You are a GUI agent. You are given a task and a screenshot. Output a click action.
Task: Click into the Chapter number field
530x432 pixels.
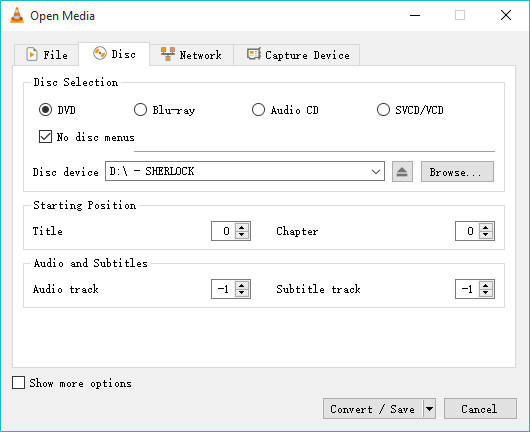[467, 231]
